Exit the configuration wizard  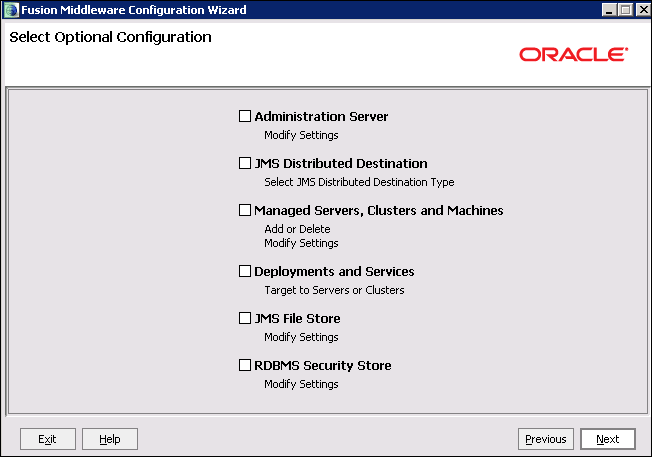pos(48,439)
